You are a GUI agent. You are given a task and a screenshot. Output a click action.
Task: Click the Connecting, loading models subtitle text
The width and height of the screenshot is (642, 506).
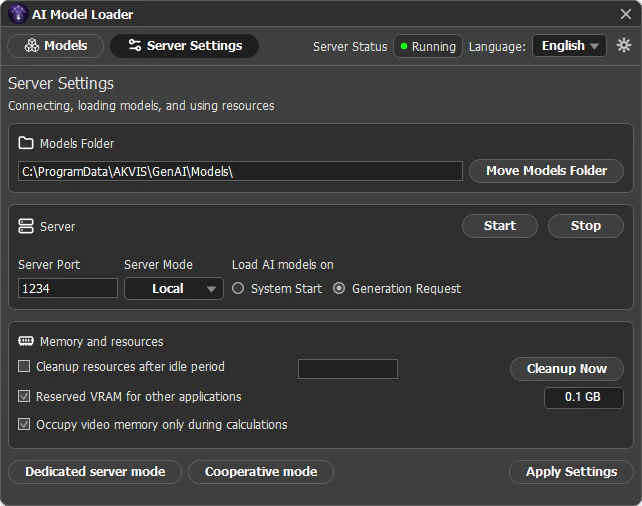[x=141, y=106]
